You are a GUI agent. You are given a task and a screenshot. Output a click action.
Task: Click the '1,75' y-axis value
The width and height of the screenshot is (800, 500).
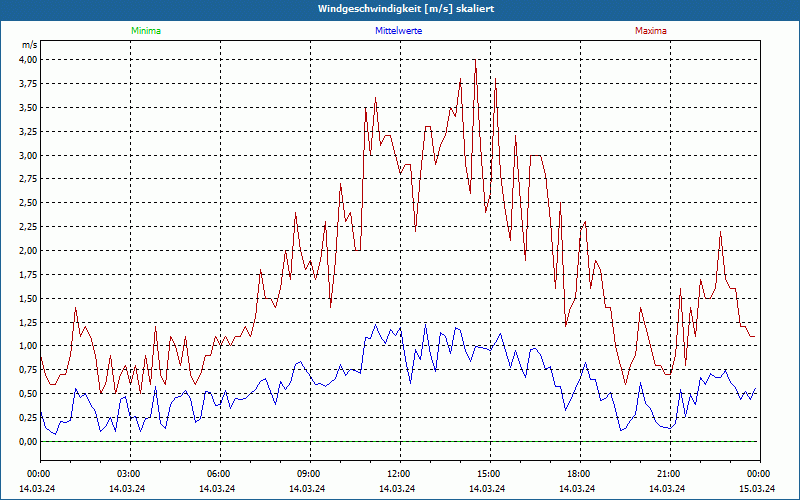click(x=28, y=275)
